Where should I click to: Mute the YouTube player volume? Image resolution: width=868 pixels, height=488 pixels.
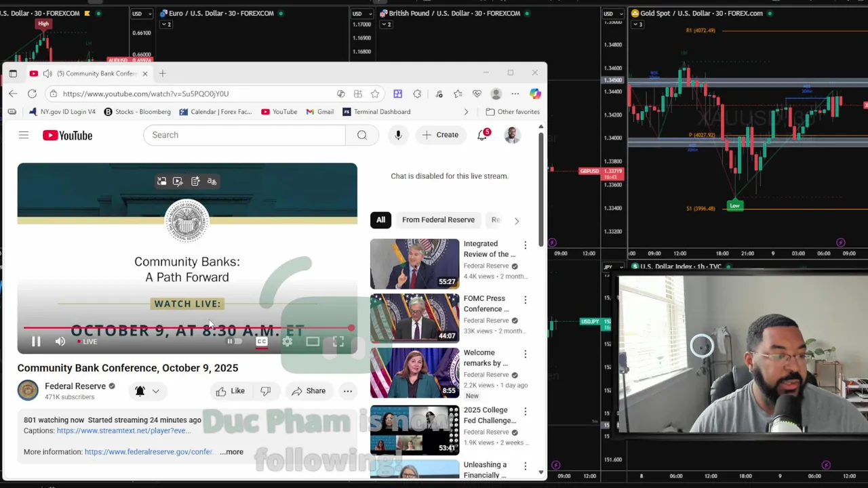pos(60,342)
